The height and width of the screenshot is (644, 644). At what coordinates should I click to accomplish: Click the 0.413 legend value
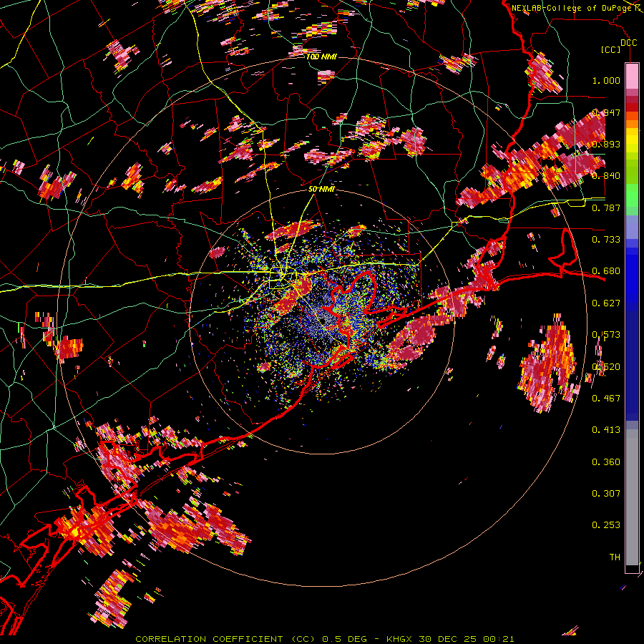[x=606, y=430]
